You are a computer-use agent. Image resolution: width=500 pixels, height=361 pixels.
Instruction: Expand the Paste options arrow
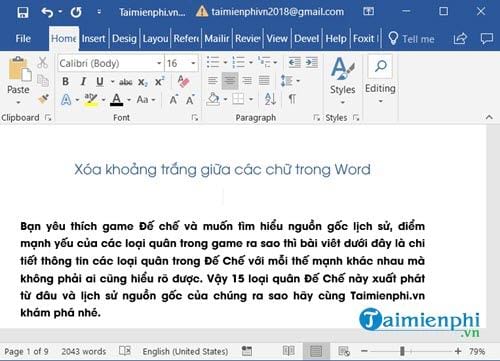pyautogui.click(x=19, y=102)
